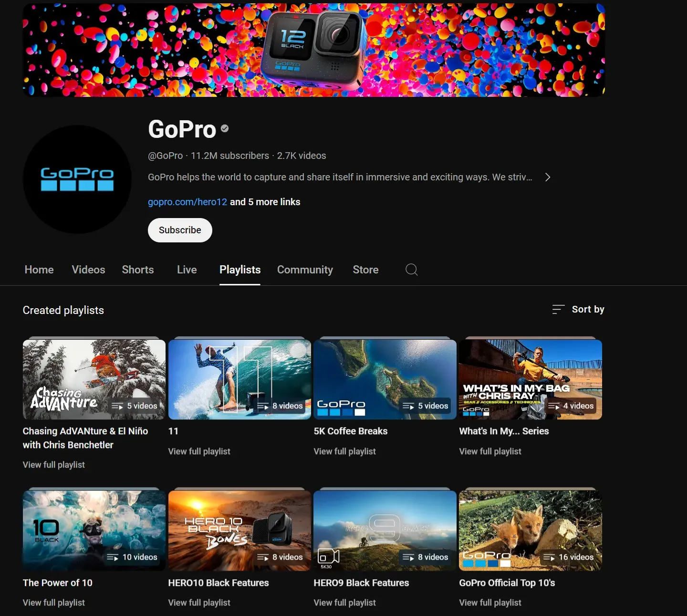Click the playlist icon on The Power of 10
The image size is (687, 616).
(x=113, y=557)
